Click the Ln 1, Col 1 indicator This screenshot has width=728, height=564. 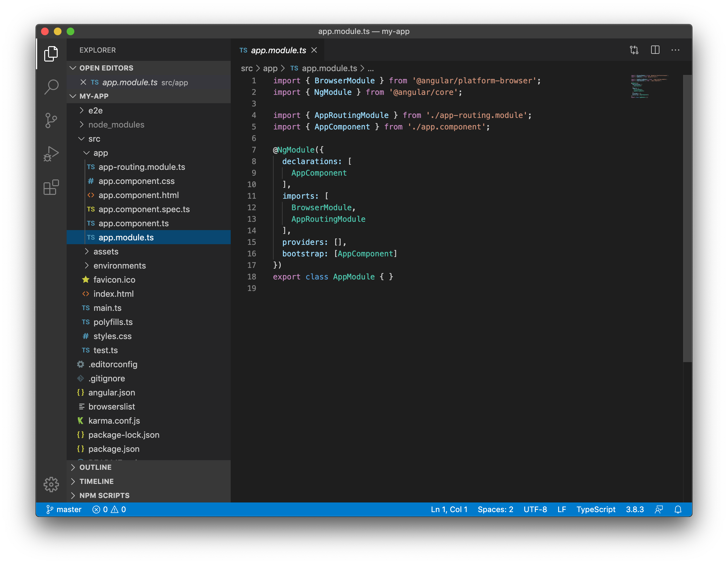pyautogui.click(x=449, y=509)
